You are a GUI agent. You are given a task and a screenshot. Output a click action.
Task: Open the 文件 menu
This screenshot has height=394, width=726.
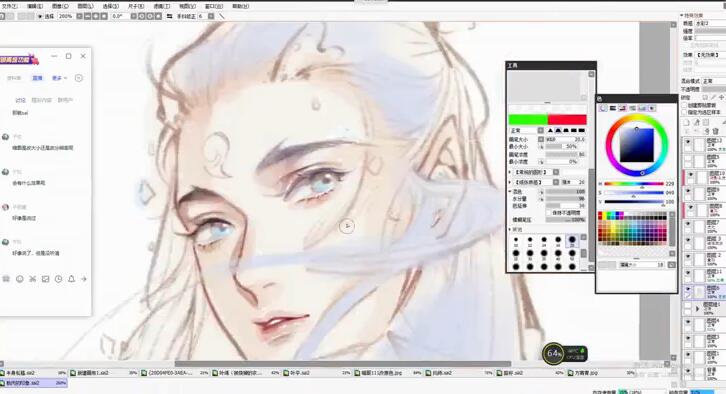(9, 6)
